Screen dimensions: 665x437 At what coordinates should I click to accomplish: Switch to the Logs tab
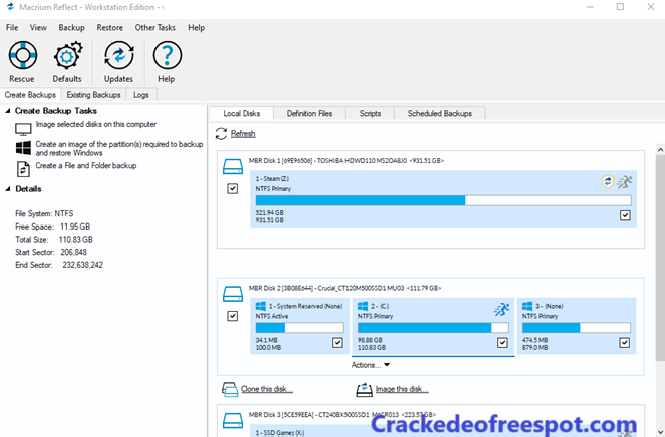(141, 95)
